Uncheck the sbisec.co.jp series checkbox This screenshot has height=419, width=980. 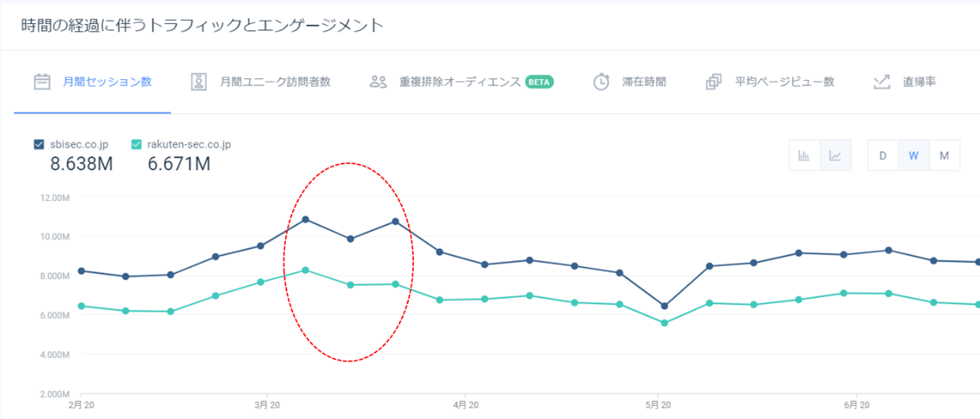tap(39, 144)
